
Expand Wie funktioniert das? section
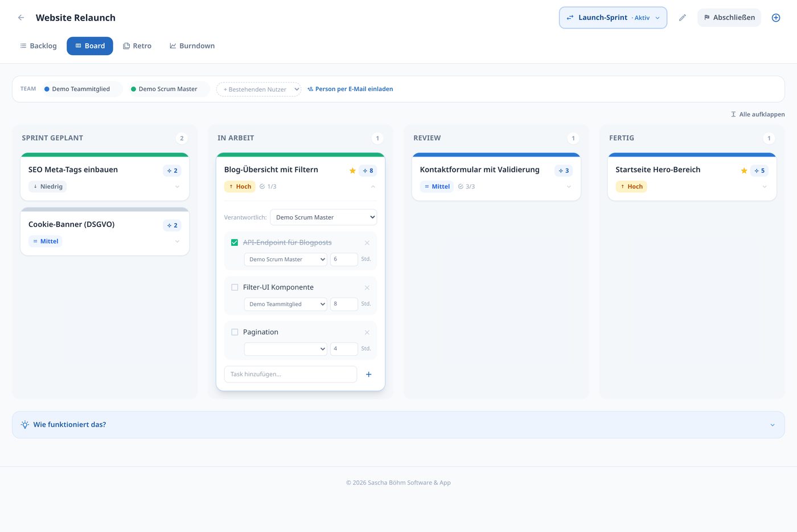click(398, 425)
